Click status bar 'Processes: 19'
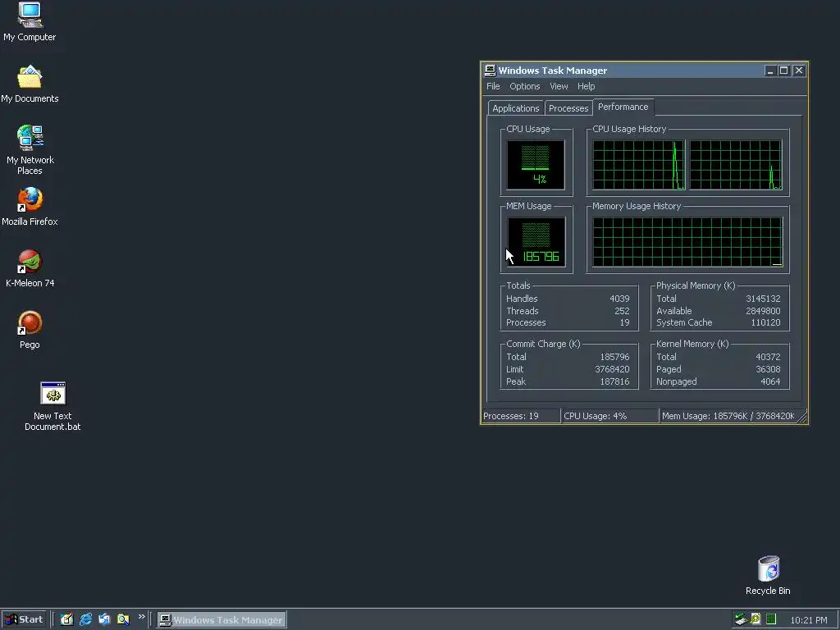Image resolution: width=840 pixels, height=630 pixels. coord(521,416)
